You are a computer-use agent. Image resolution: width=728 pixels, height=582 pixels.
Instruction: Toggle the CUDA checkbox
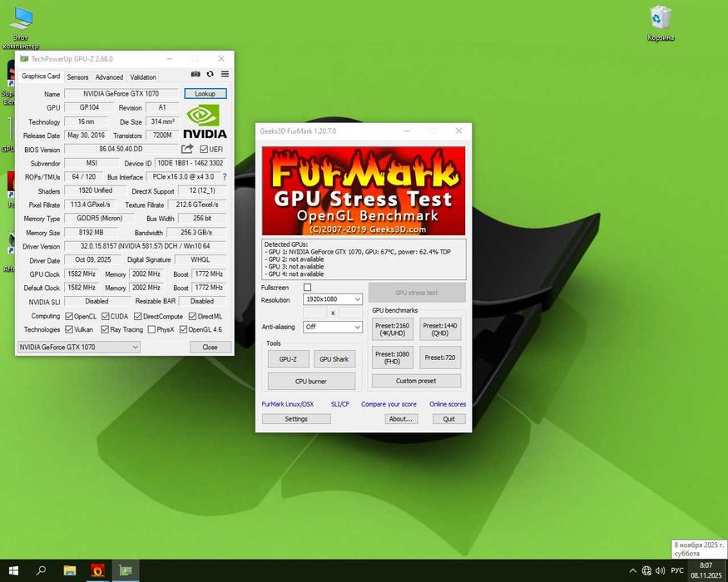[106, 317]
